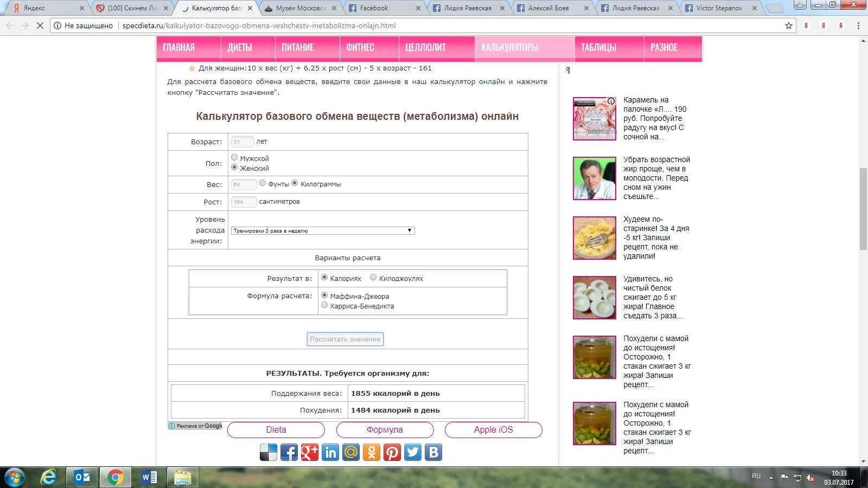Click age (Возраст) input field
The width and height of the screenshot is (868, 488).
pyautogui.click(x=242, y=142)
